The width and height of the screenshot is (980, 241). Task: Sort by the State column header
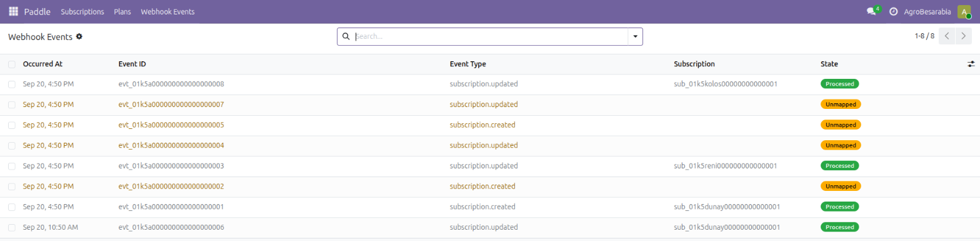click(x=829, y=64)
